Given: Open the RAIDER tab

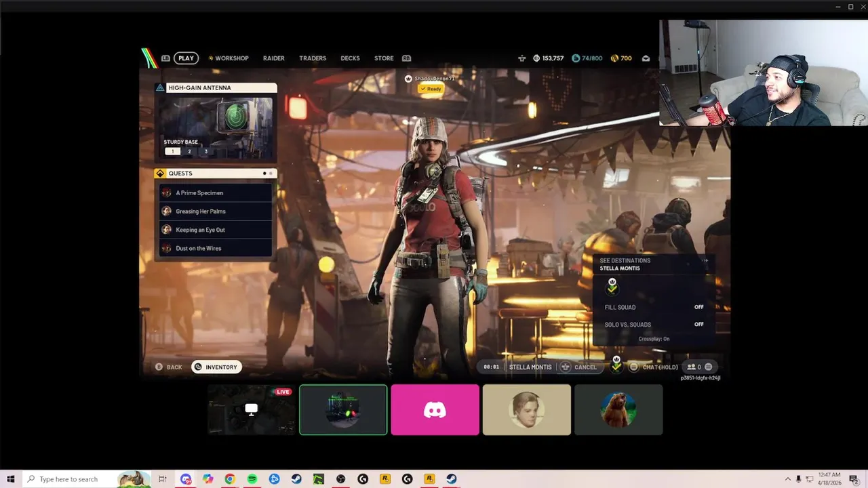Looking at the screenshot, I should click(274, 58).
